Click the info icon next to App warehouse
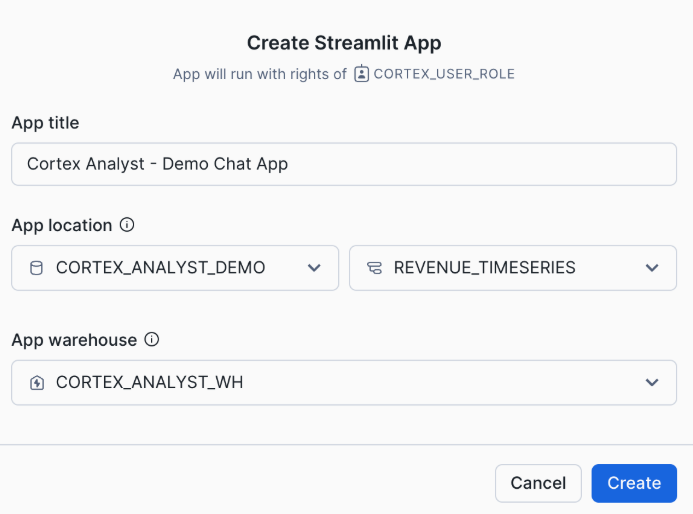The image size is (693, 514). pos(151,340)
